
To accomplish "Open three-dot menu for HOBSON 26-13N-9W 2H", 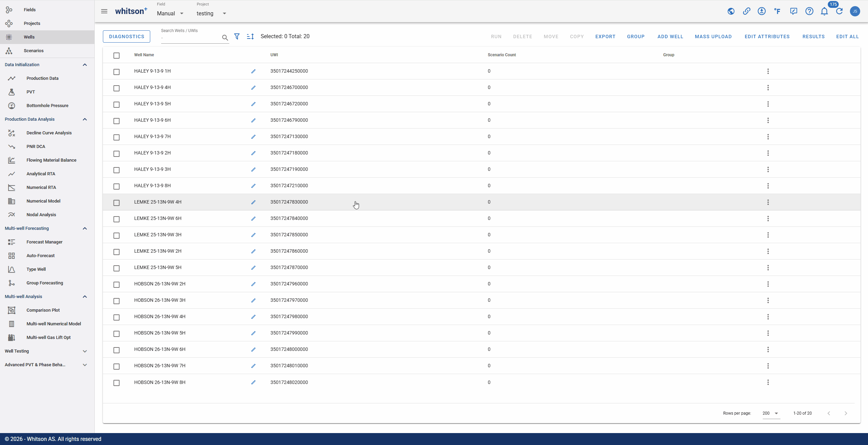I will click(768, 284).
